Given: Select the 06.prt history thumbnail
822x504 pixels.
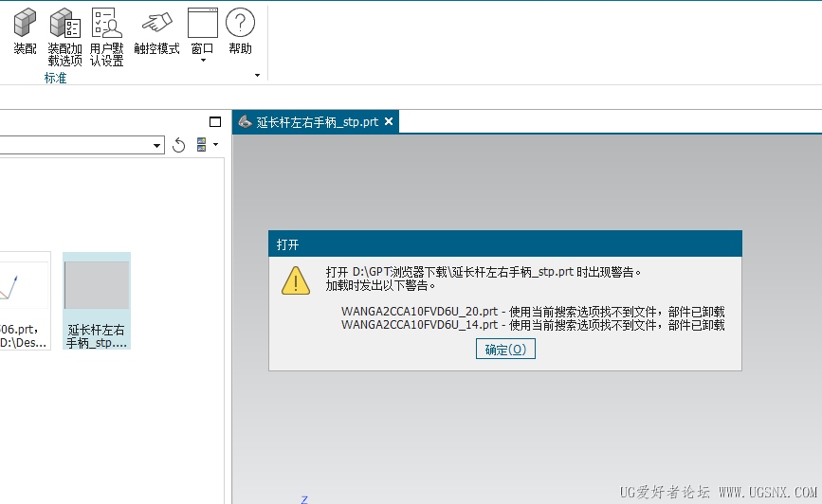Looking at the screenshot, I should coord(26,300).
